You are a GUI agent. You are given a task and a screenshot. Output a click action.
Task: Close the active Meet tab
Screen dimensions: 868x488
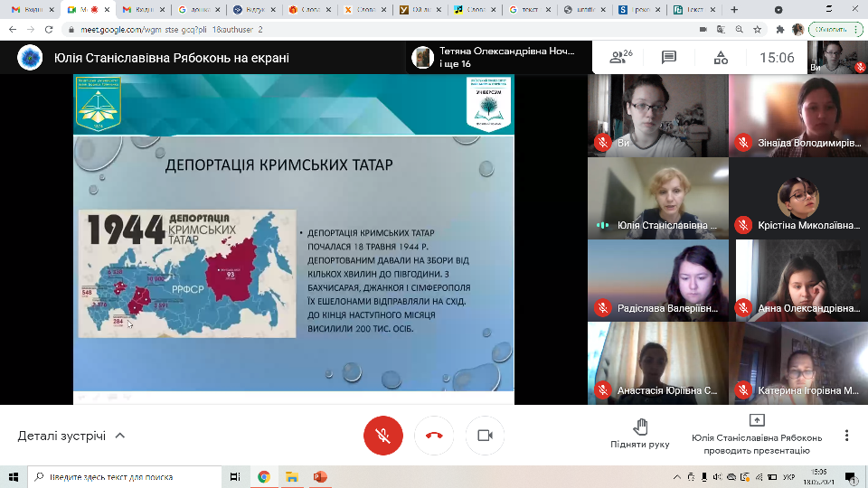point(108,9)
